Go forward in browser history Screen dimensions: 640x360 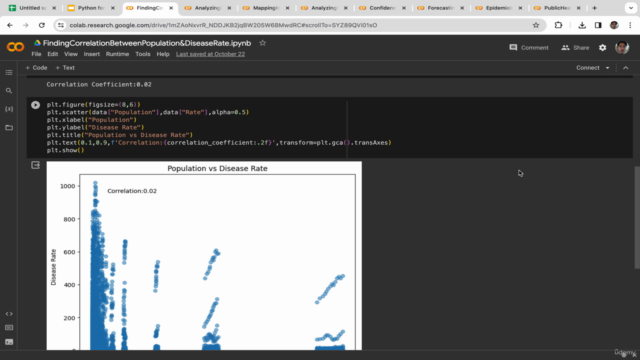pyautogui.click(x=26, y=25)
